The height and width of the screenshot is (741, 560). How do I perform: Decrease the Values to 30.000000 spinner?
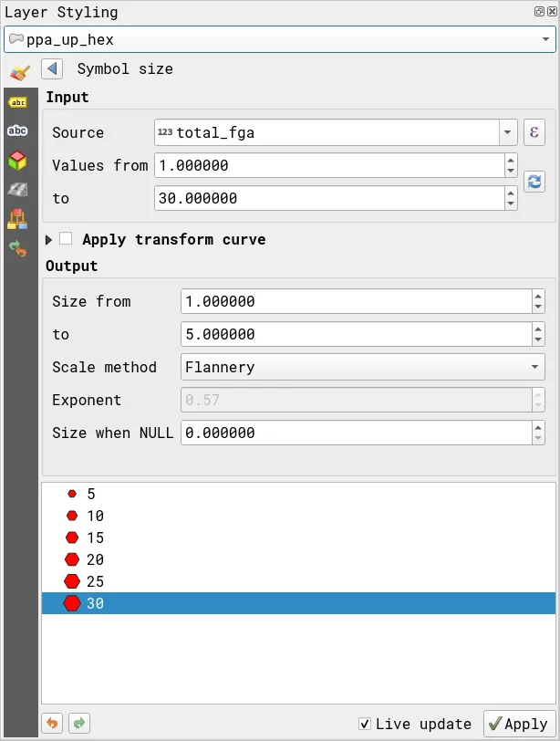pos(511,204)
